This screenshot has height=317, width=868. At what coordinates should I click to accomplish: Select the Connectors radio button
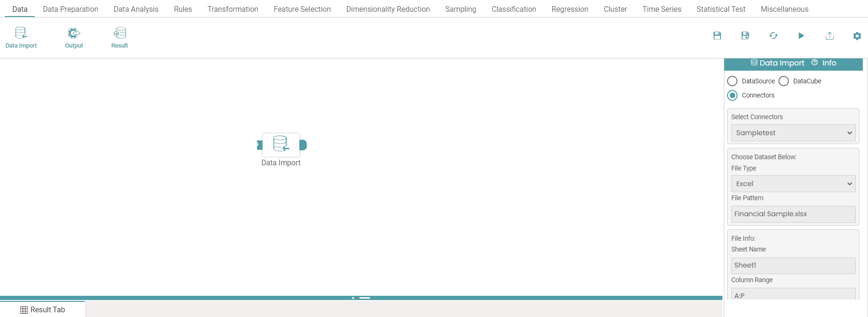click(732, 95)
